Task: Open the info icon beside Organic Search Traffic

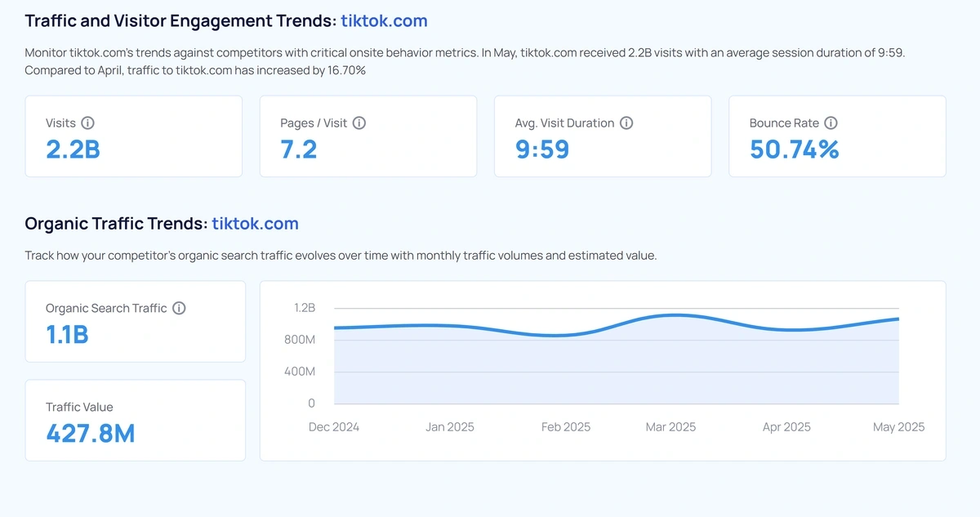Action: pyautogui.click(x=180, y=308)
